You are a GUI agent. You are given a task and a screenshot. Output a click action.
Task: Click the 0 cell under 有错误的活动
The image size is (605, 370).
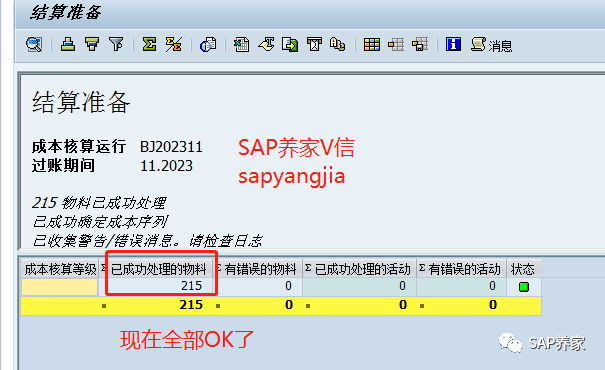(461, 286)
